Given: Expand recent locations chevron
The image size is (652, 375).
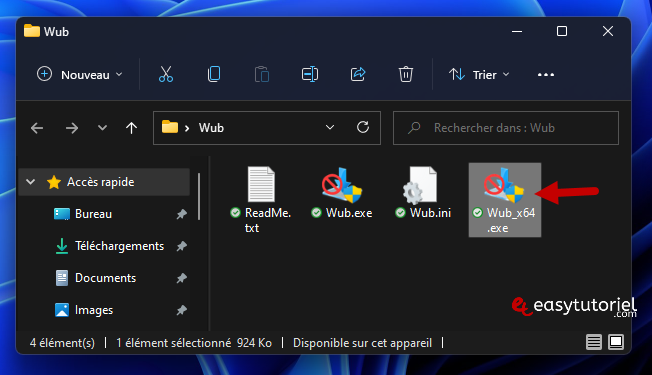Looking at the screenshot, I should point(102,128).
